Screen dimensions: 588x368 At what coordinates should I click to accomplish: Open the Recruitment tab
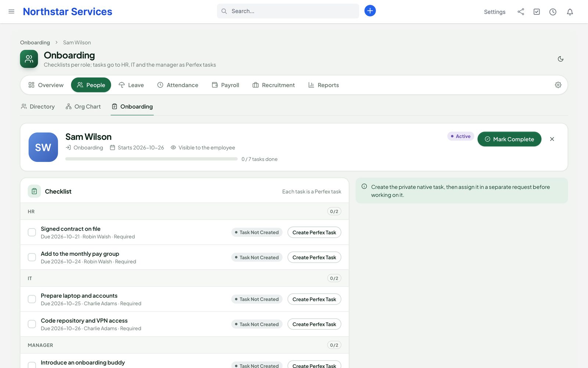point(274,85)
